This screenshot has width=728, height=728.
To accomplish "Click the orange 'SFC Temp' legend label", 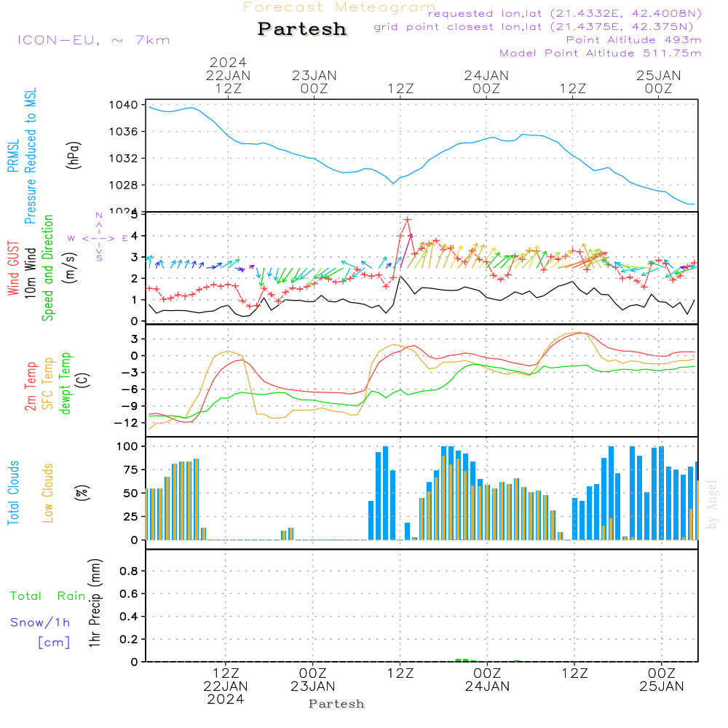I will [47, 384].
